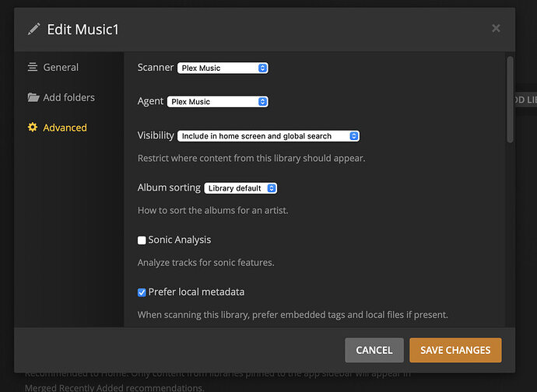Click the Prefer local metadata label
Viewport: 537px width, 392px height.
pyautogui.click(x=196, y=292)
